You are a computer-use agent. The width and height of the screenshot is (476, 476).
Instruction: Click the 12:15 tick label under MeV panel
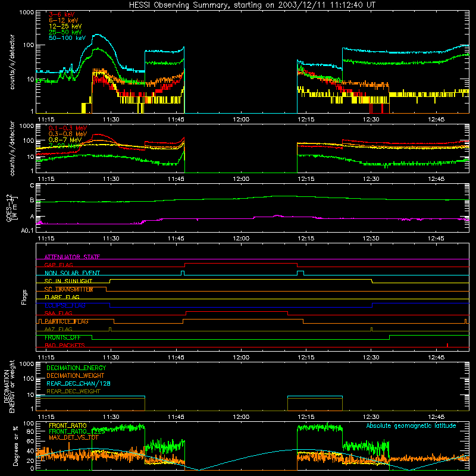306,179
